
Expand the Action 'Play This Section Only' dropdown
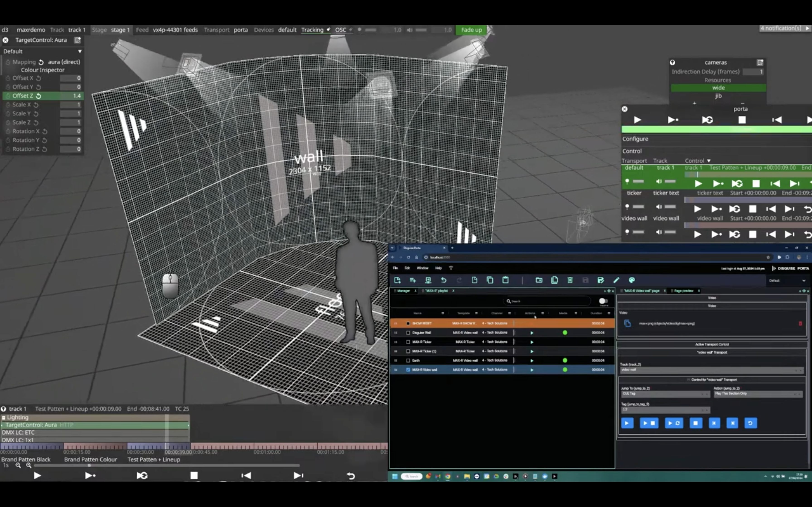[758, 394]
